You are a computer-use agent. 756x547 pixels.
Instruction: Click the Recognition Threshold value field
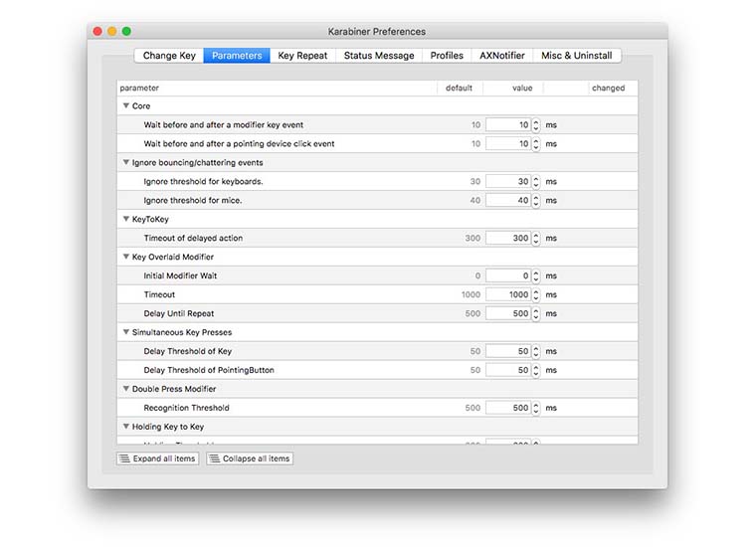click(x=508, y=409)
